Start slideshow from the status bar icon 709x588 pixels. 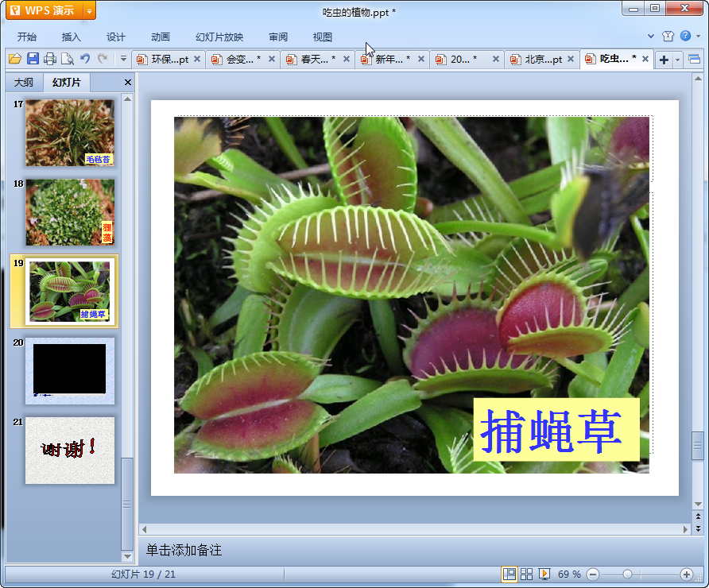pos(544,574)
